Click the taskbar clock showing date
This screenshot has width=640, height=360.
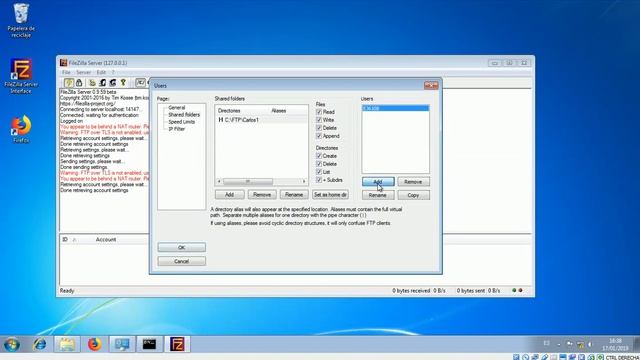click(x=616, y=344)
